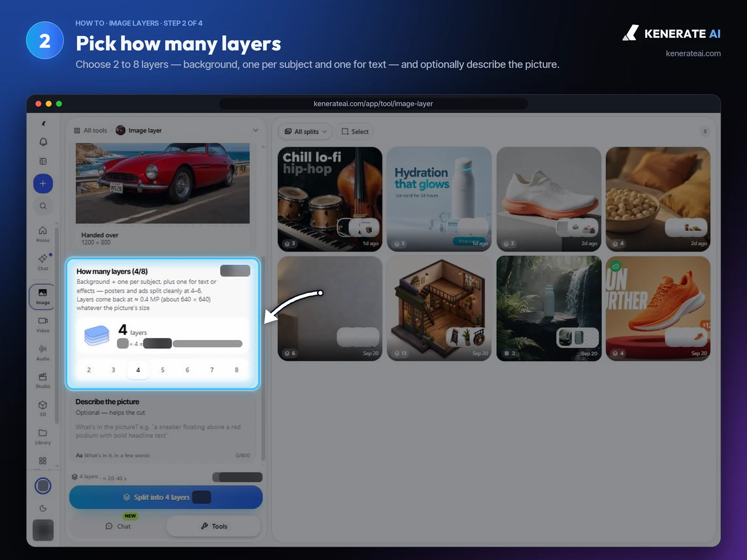The width and height of the screenshot is (747, 560).
Task: Set layer count to 8
Action: pos(237,370)
